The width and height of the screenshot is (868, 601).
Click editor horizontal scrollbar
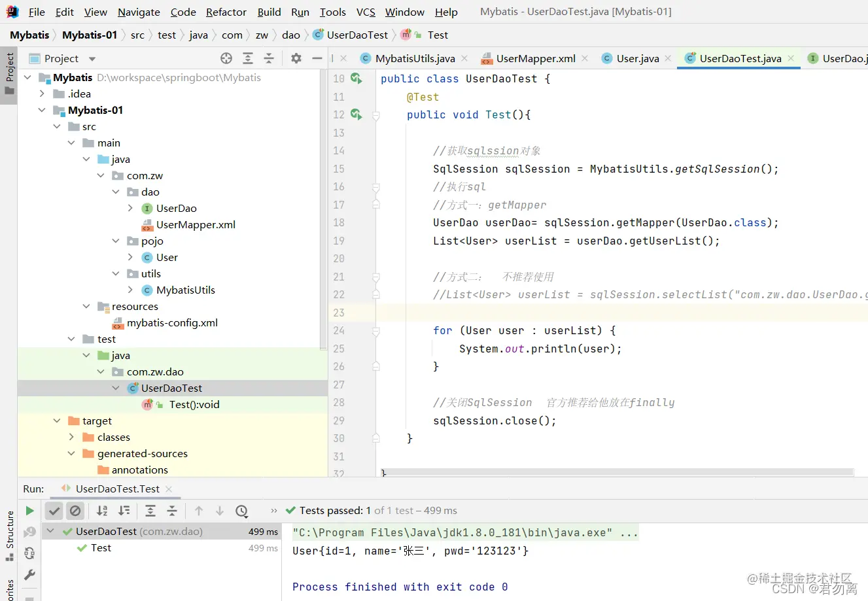(x=617, y=472)
